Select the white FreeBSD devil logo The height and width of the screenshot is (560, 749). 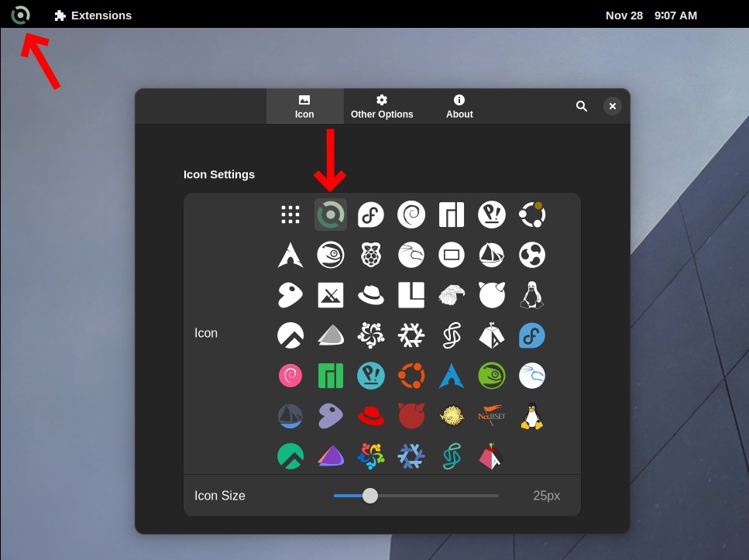pyautogui.click(x=492, y=295)
